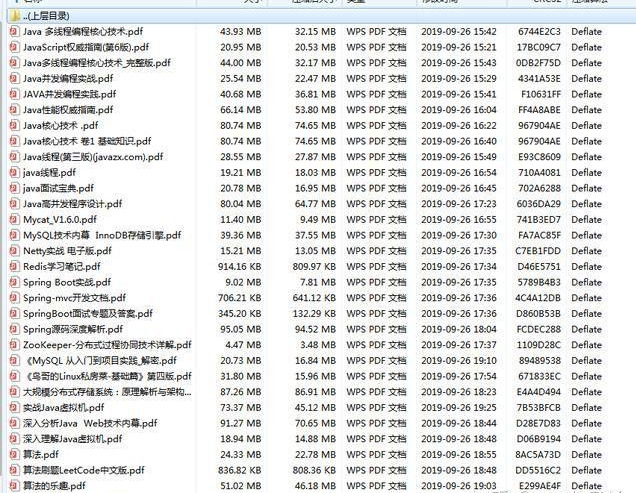This screenshot has width=636, height=493.
Task: Click size value 914.16 KB
Action: click(x=239, y=267)
